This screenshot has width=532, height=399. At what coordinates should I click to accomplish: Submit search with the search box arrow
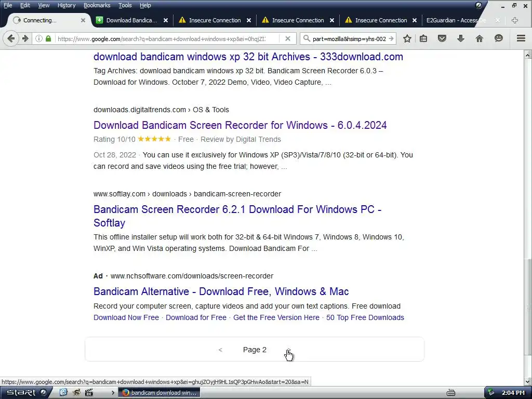coord(391,38)
